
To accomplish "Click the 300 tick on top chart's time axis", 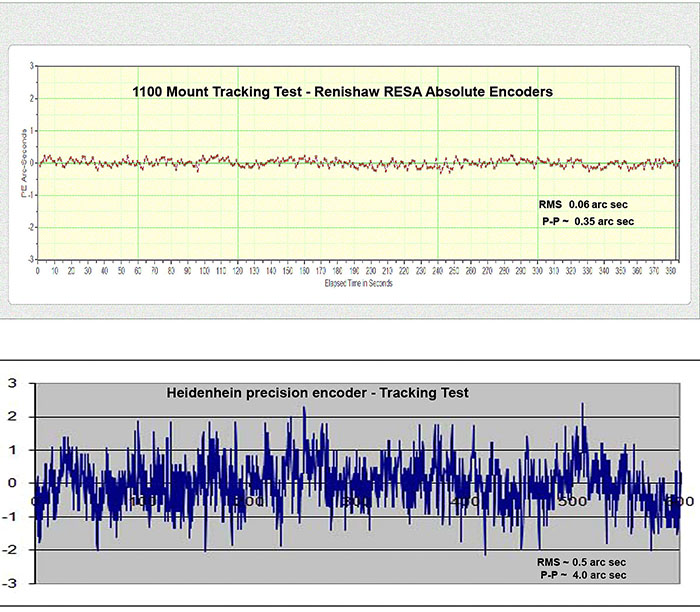I will 538,271.
